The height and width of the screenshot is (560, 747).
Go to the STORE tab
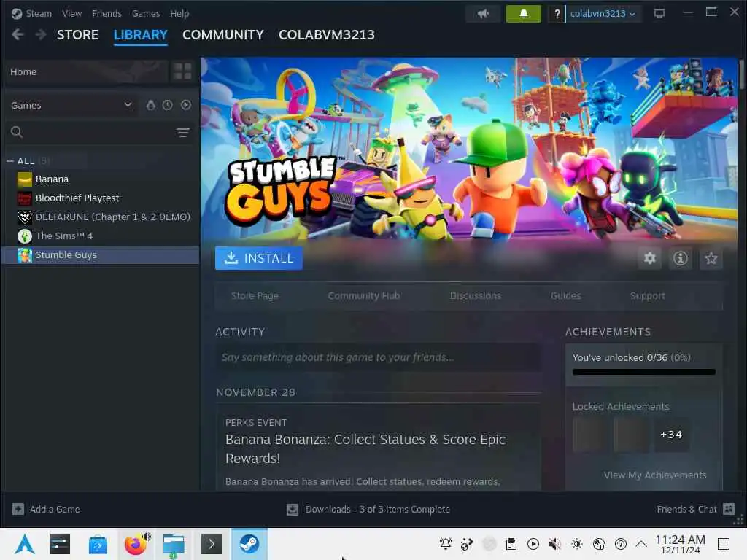coord(77,35)
